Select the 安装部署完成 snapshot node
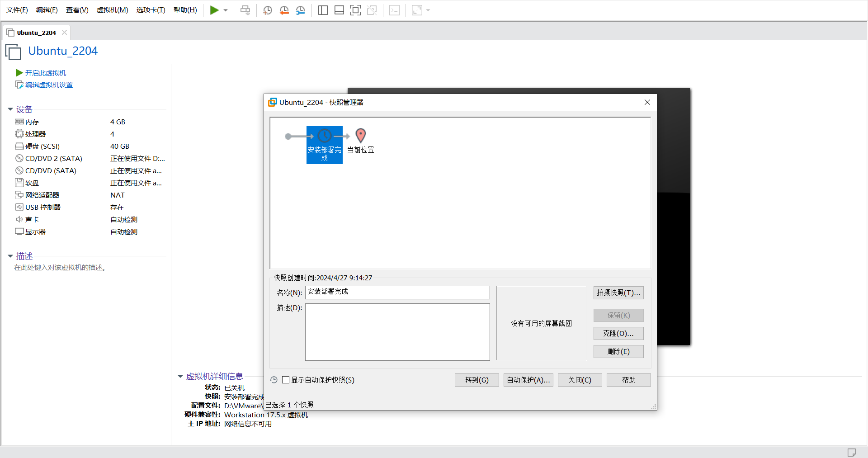 325,145
